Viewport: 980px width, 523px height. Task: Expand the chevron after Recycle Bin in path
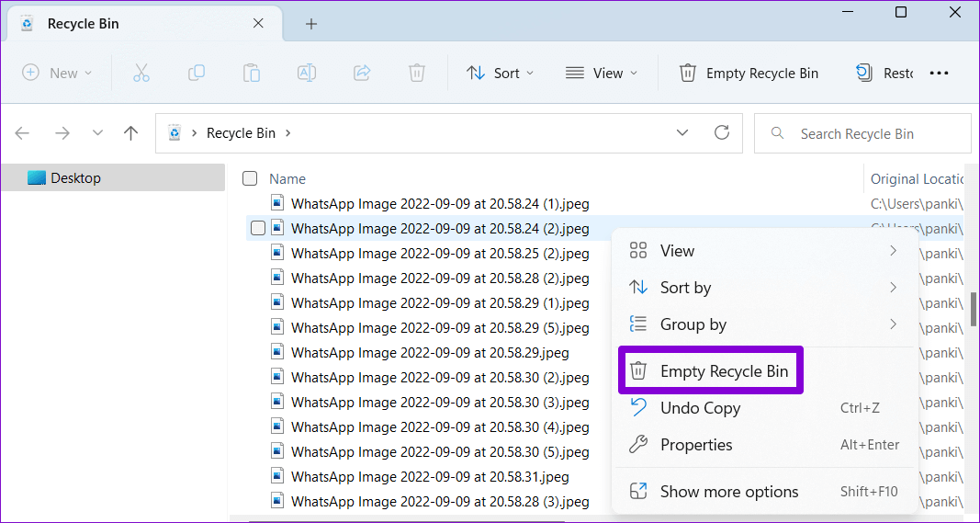[x=288, y=133]
